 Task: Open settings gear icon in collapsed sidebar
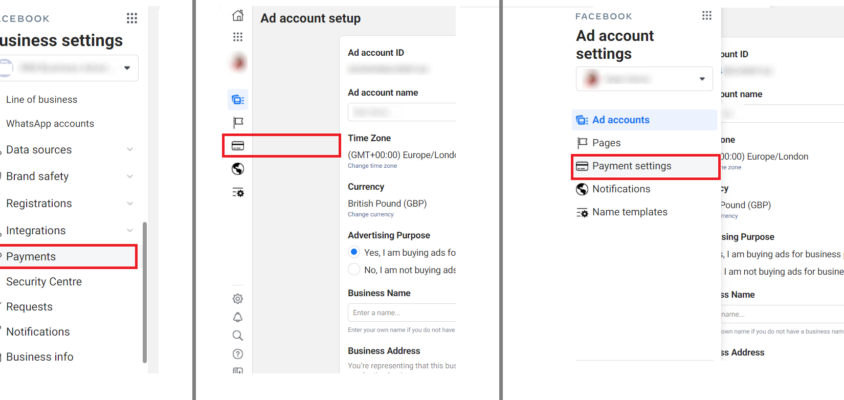coord(237,298)
